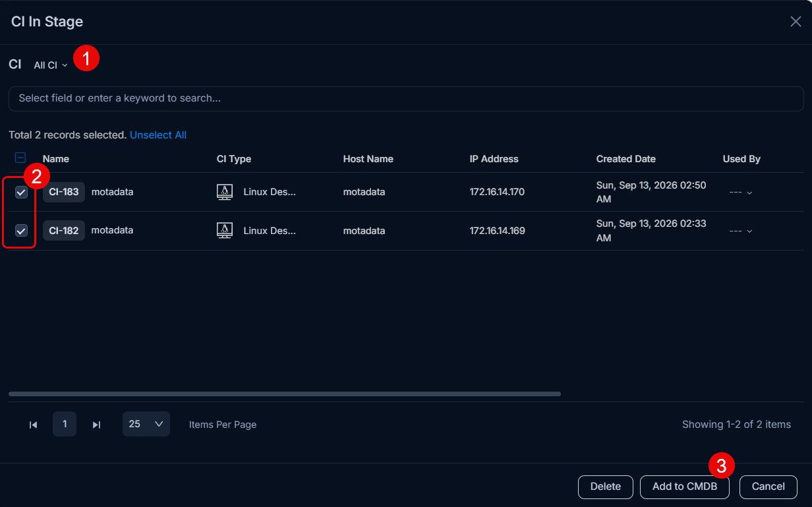Click the Name column header

[56, 159]
